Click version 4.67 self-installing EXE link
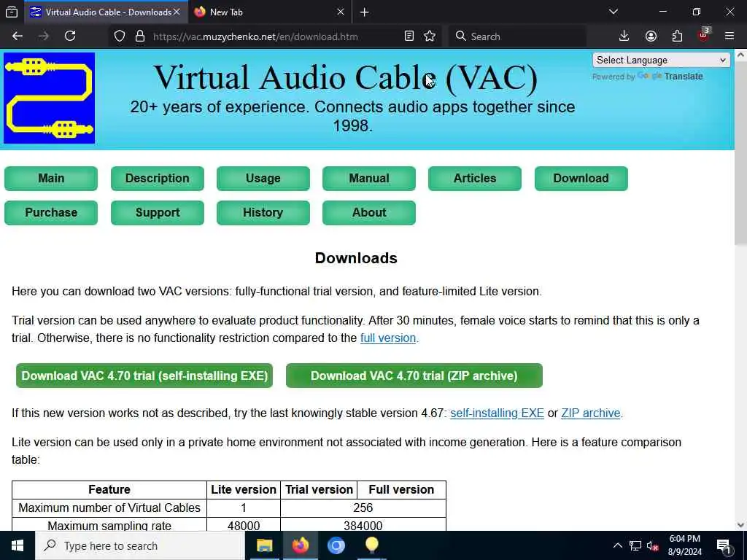Viewport: 747px width, 560px height. [497, 413]
